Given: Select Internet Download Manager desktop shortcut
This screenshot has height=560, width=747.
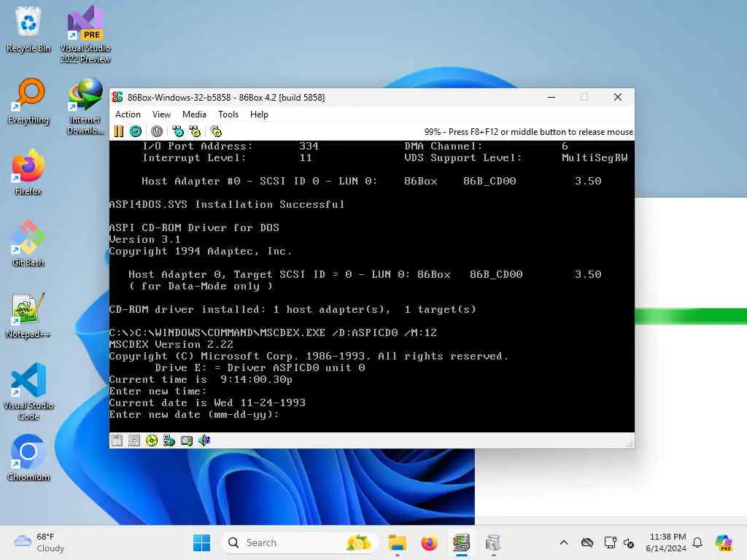Looking at the screenshot, I should (85, 106).
